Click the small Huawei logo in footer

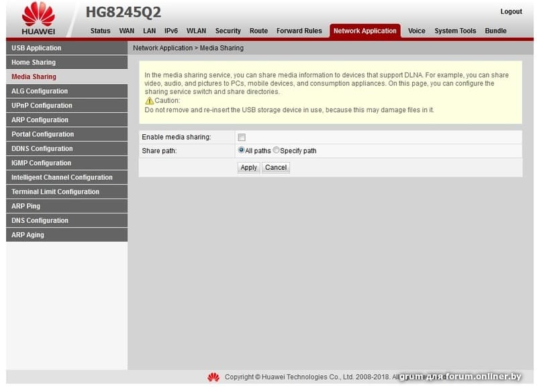(213, 377)
